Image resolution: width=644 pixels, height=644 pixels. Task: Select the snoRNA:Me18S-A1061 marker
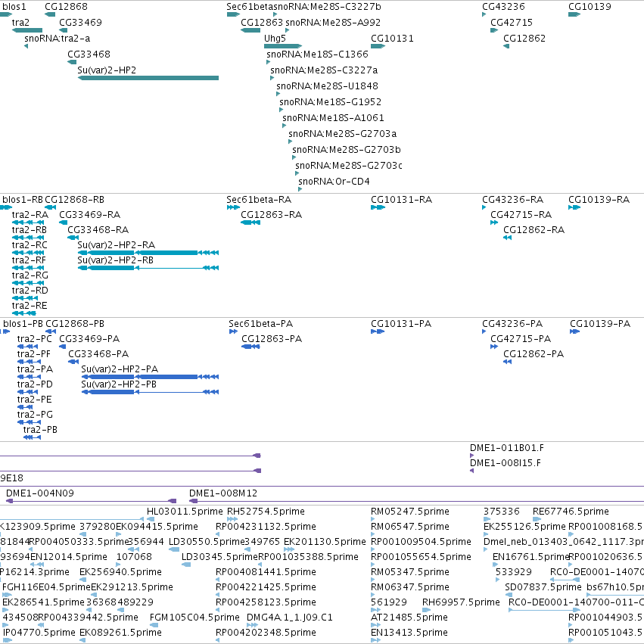tap(285, 126)
